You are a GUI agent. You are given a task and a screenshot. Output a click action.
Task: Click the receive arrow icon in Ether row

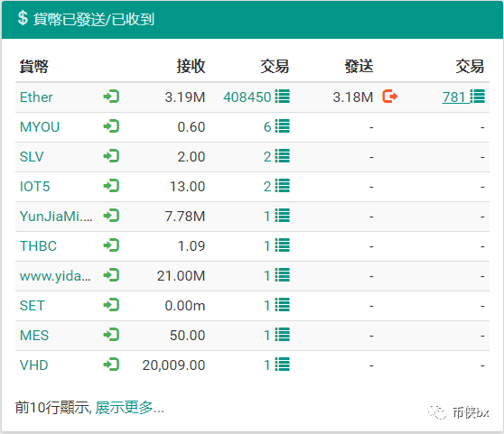111,97
